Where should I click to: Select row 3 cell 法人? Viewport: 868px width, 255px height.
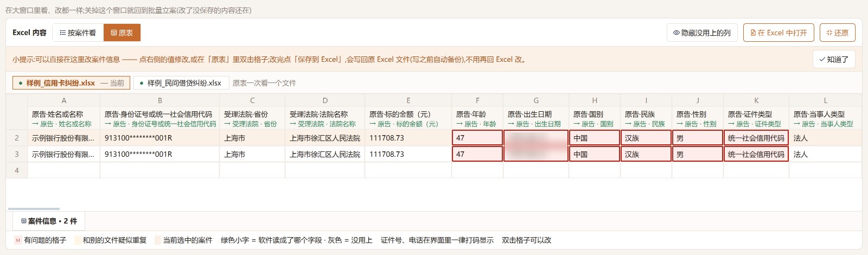pyautogui.click(x=825, y=154)
